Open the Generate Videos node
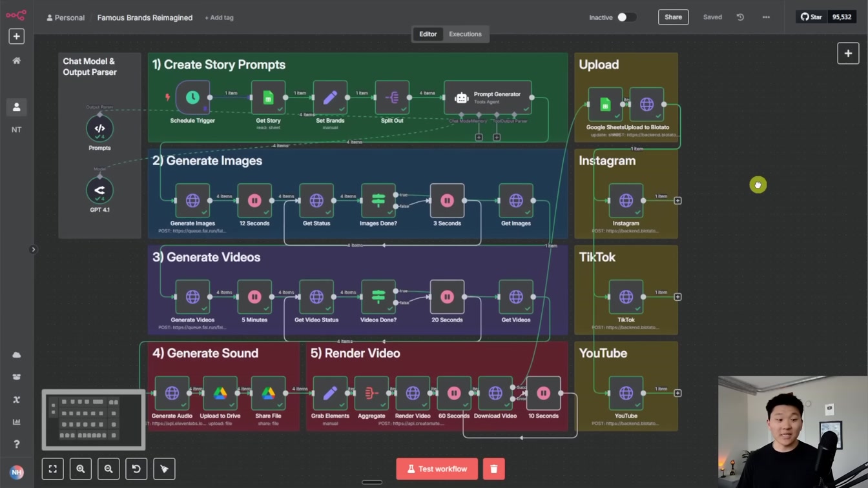868x488 pixels. 192,297
